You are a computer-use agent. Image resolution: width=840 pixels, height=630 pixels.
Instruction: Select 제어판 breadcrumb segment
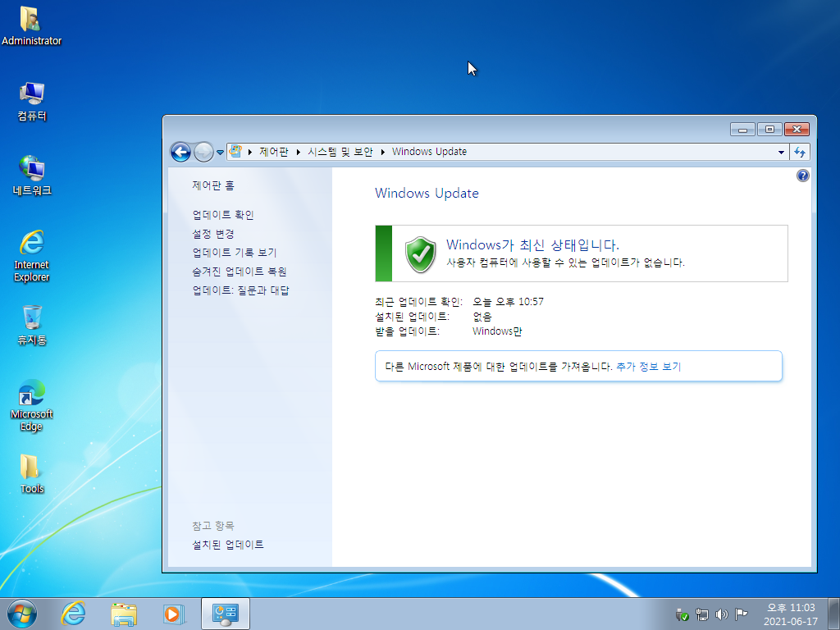274,152
